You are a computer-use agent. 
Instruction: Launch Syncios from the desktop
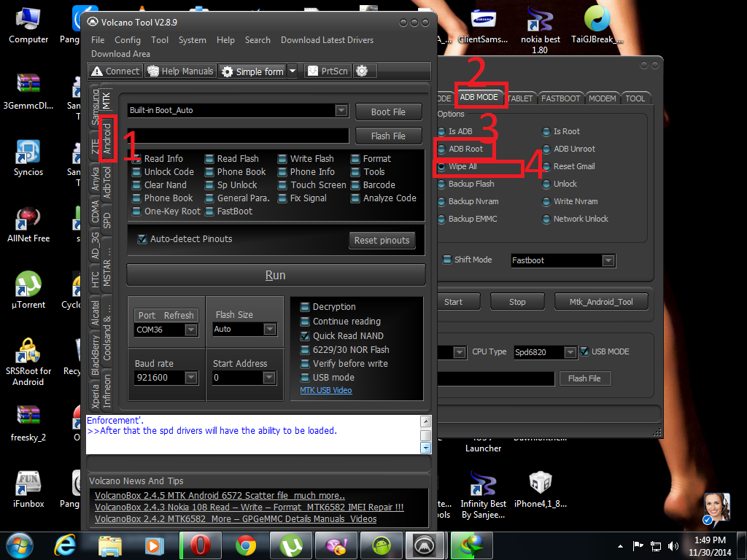point(28,158)
